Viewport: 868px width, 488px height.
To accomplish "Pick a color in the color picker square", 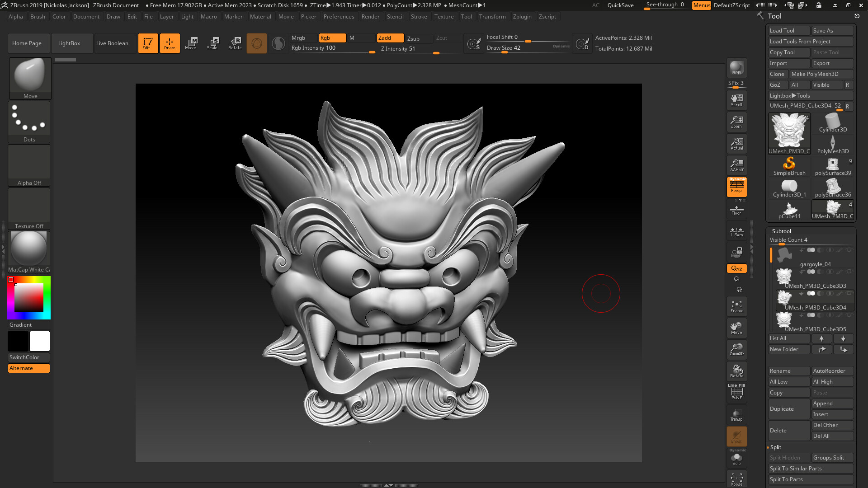I will tap(29, 298).
